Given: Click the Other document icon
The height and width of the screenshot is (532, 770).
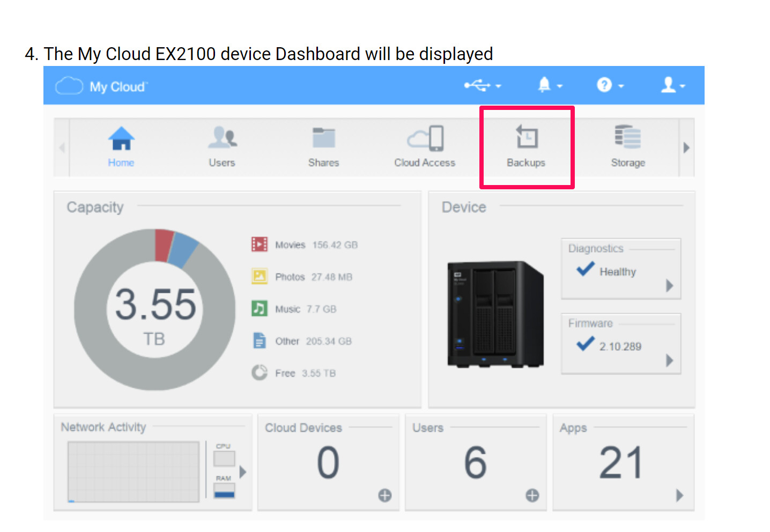Looking at the screenshot, I should [260, 341].
